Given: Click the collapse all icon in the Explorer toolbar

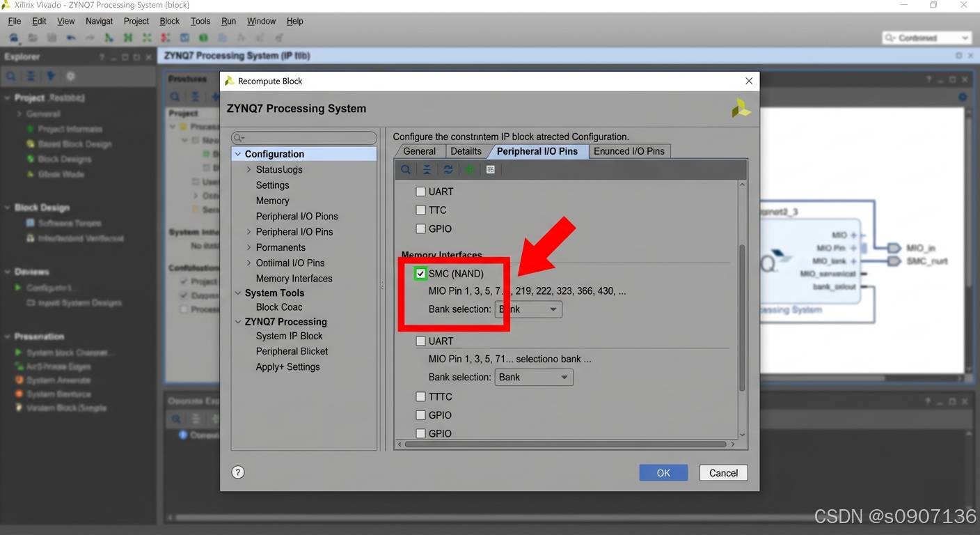Looking at the screenshot, I should click(x=31, y=77).
